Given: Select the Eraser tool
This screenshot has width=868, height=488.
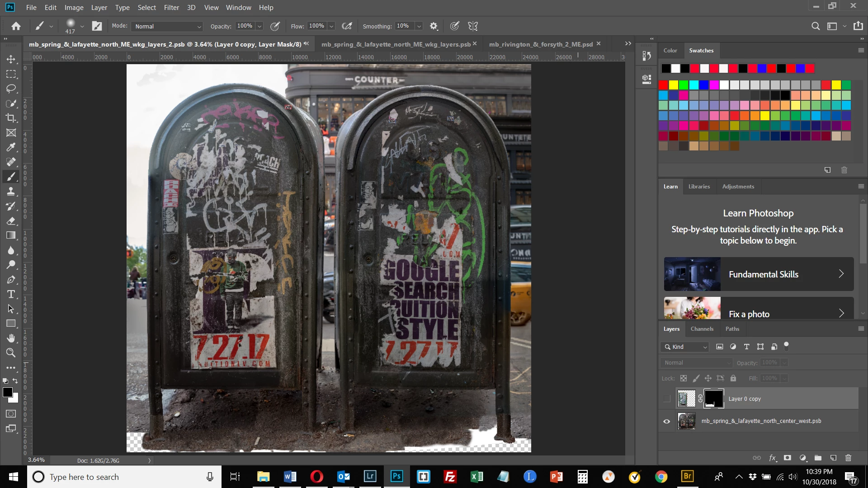Looking at the screenshot, I should tap(11, 221).
